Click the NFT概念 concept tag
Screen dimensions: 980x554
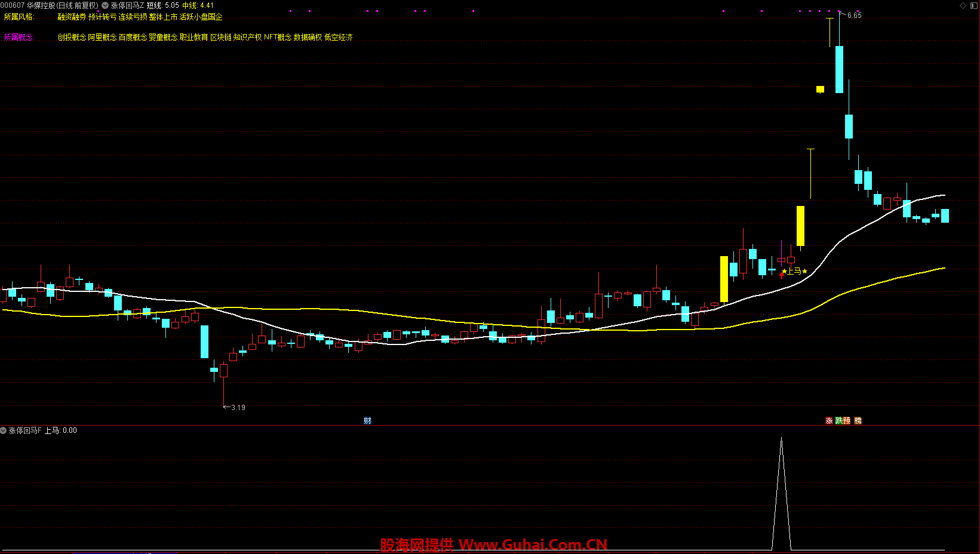coord(278,37)
